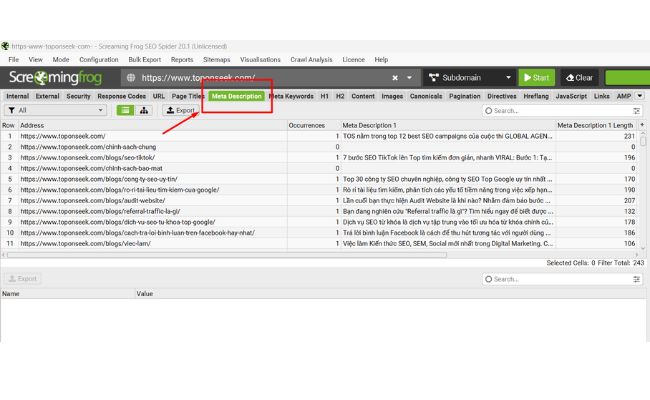Viewport: 650px width, 400px height.
Task: Expand more tabs arrow after AMP
Action: pyautogui.click(x=641, y=96)
